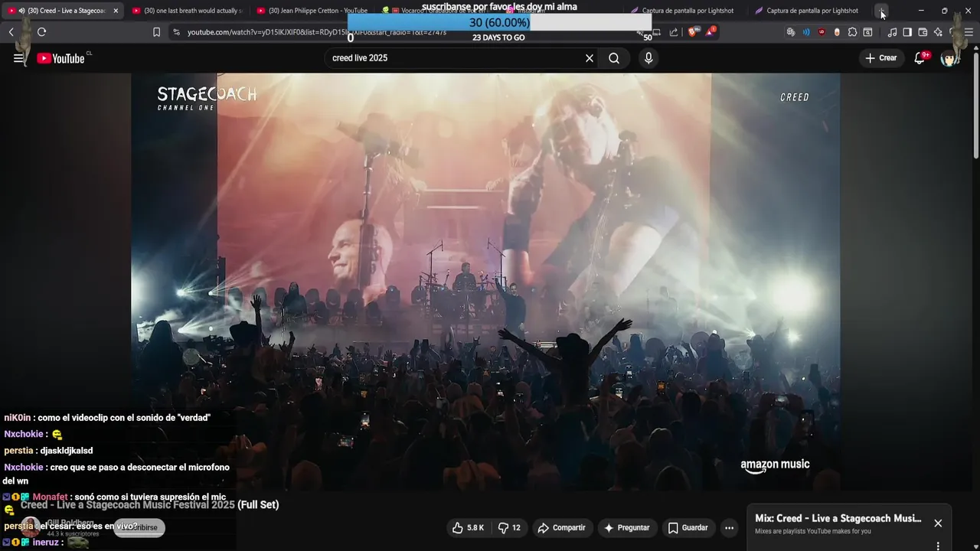
Task: Open the tab search window icon
Action: click(x=867, y=32)
